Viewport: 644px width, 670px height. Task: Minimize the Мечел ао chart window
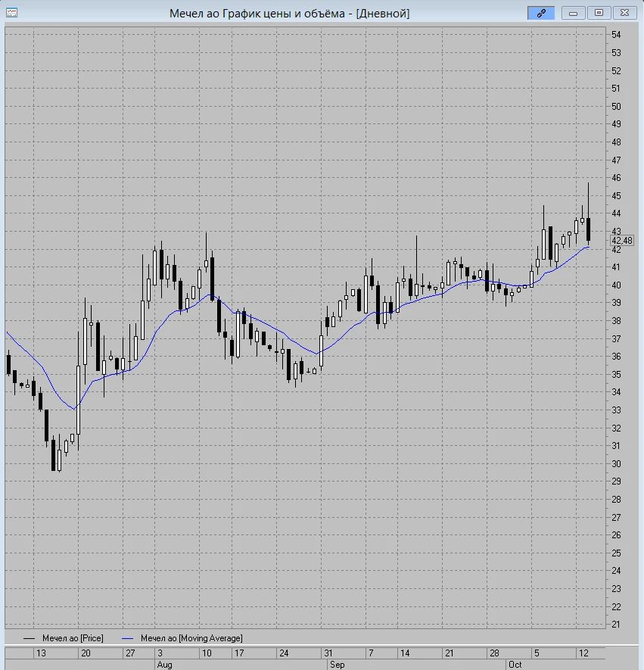[573, 13]
